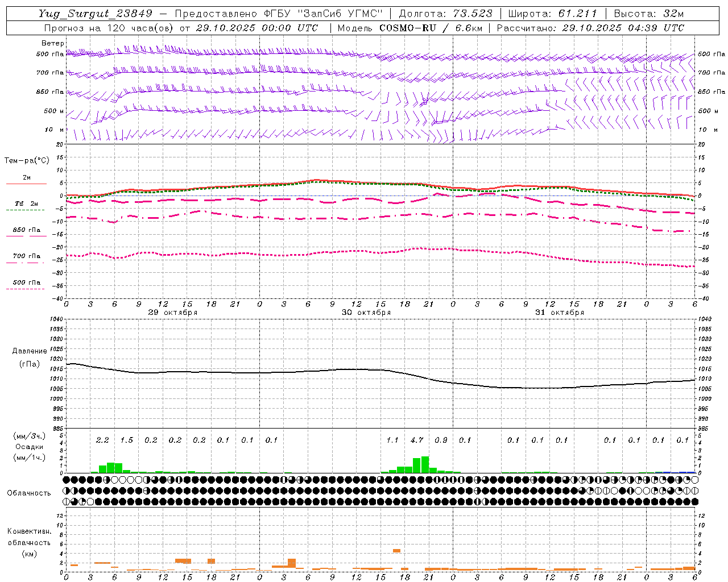Click the station title Yug_Surgut_23849
728x582 pixels.
[95, 14]
